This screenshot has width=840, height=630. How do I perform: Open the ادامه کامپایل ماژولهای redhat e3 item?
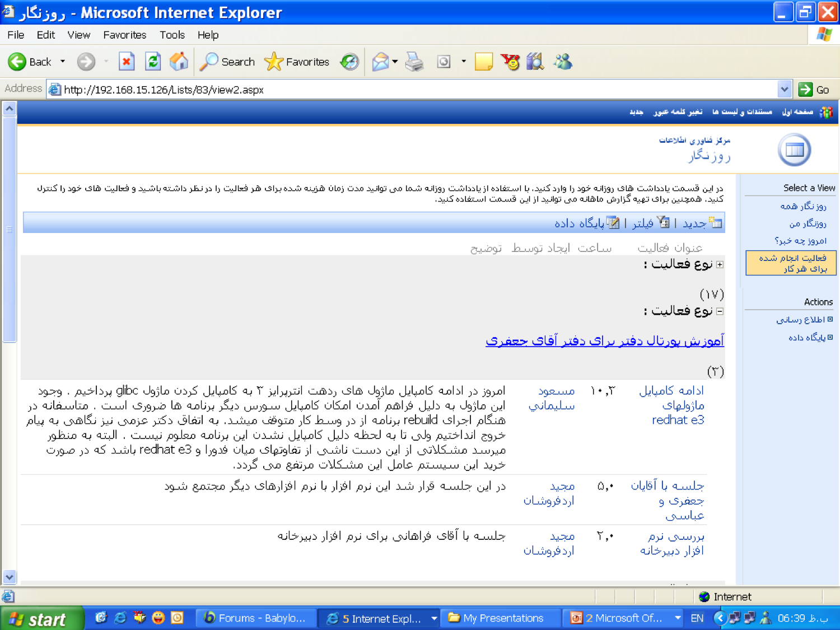point(672,405)
